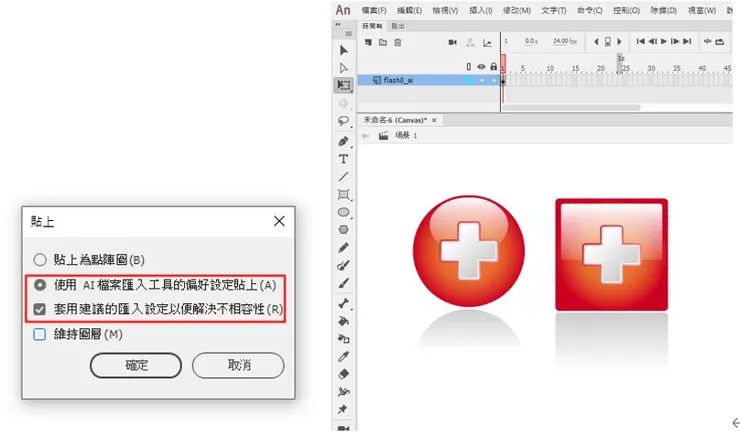Open the View (V) menu
Screen dimensions: 740x440
[x=445, y=10]
